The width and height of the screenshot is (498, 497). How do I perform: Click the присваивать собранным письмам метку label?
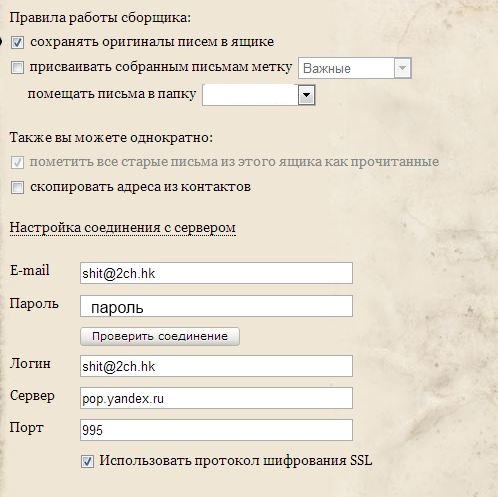click(161, 67)
